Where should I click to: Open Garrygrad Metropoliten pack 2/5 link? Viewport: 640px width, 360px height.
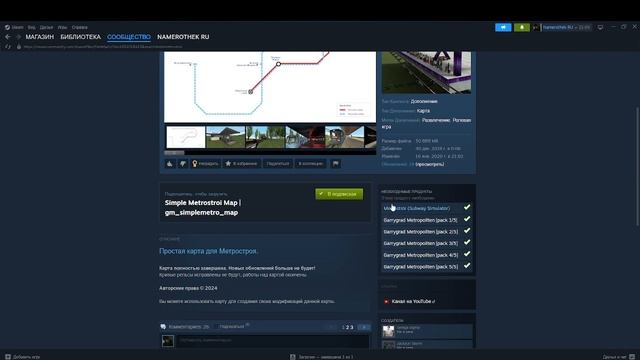[x=420, y=232]
